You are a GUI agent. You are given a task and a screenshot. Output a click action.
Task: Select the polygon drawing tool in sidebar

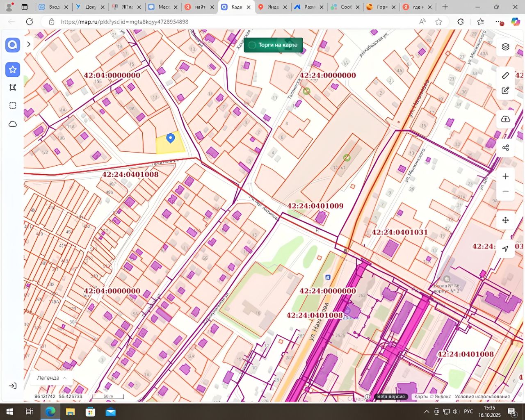tap(13, 87)
